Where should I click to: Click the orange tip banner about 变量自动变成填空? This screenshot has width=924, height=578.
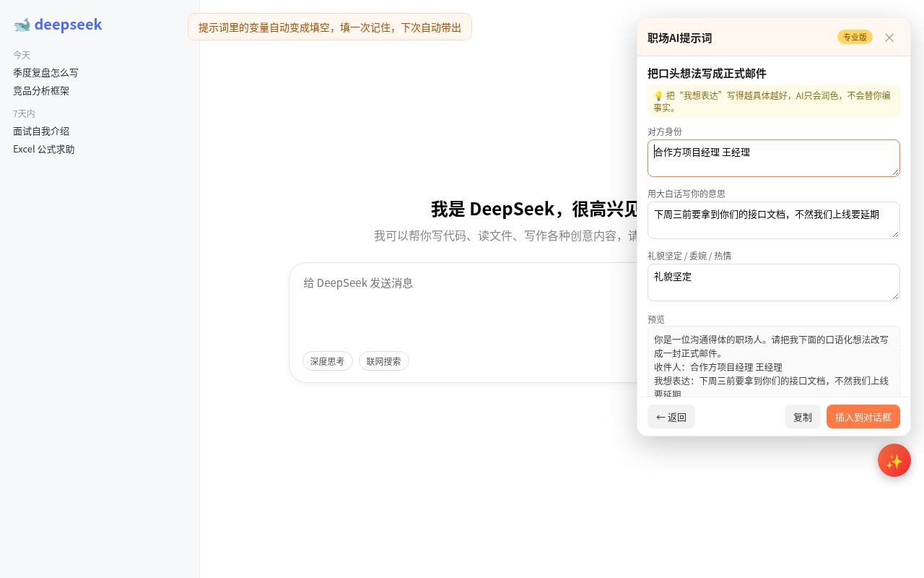coord(330,27)
